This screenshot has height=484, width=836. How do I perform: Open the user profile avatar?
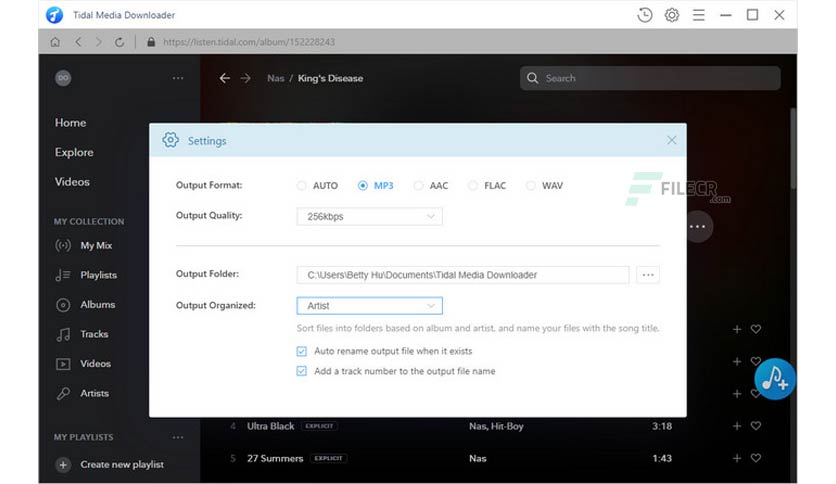(x=63, y=78)
